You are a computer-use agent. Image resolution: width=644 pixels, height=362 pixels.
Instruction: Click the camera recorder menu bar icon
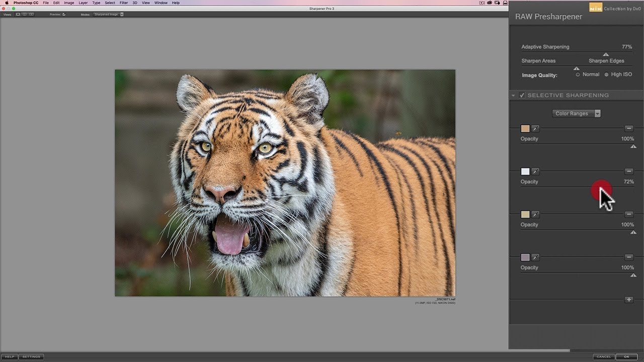pos(482,3)
